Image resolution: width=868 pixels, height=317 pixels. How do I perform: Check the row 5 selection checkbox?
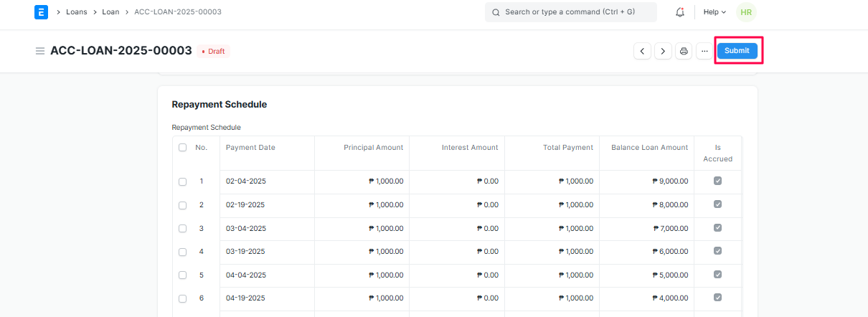pyautogui.click(x=182, y=275)
